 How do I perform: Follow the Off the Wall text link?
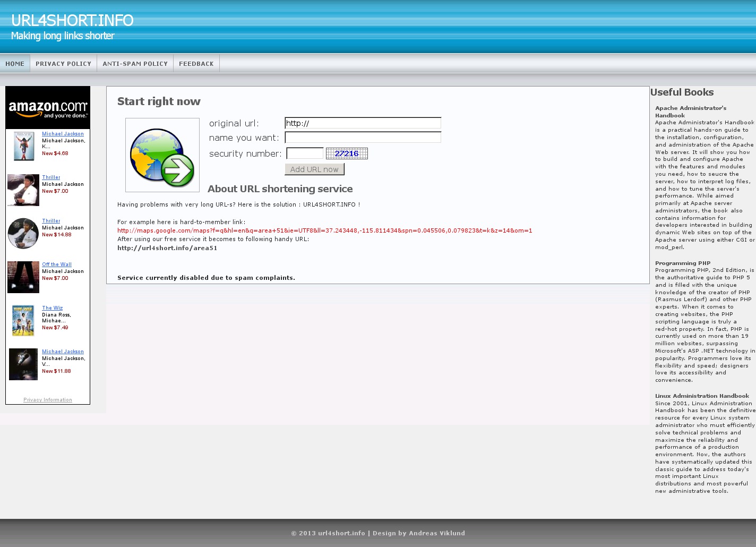coord(57,264)
